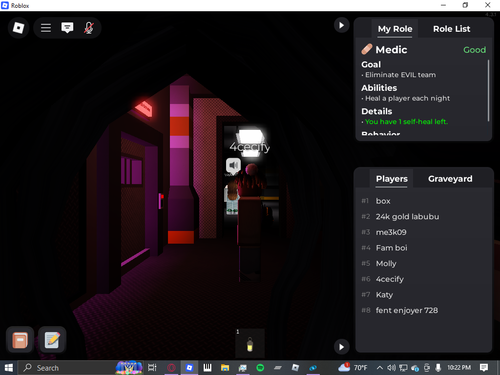This screenshot has height=375, width=500.
Task: Click 'Heal a player each night' ability text
Action: [407, 98]
